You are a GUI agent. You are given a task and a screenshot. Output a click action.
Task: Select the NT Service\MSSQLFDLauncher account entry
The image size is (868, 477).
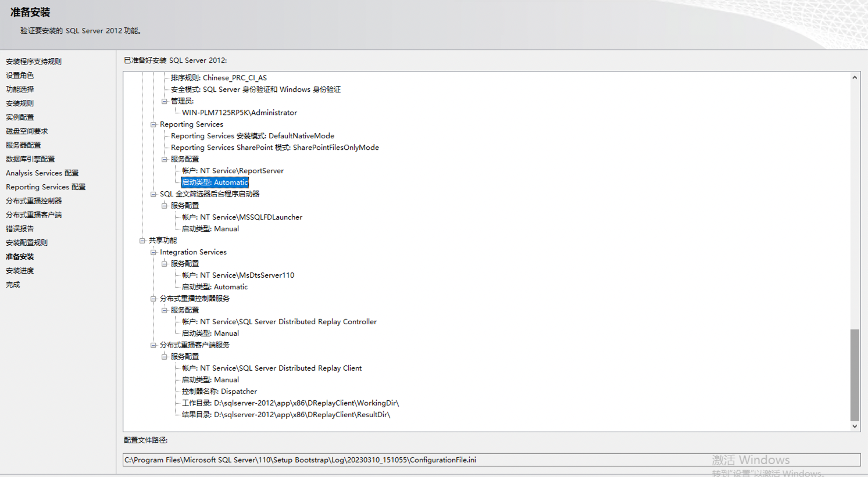242,217
